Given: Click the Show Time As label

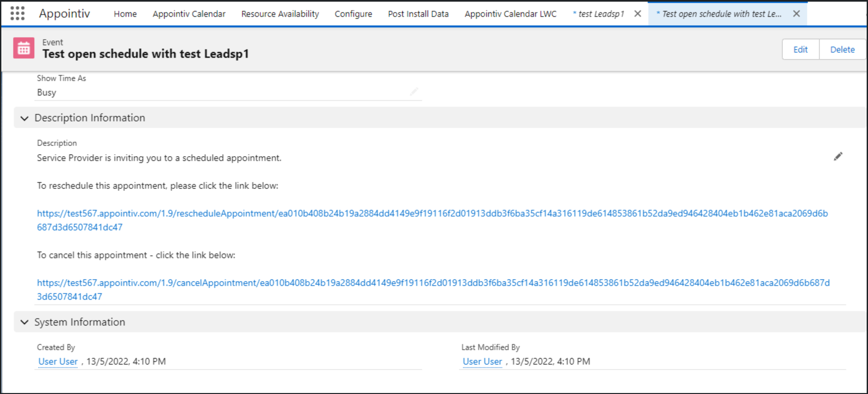Looking at the screenshot, I should pos(61,78).
